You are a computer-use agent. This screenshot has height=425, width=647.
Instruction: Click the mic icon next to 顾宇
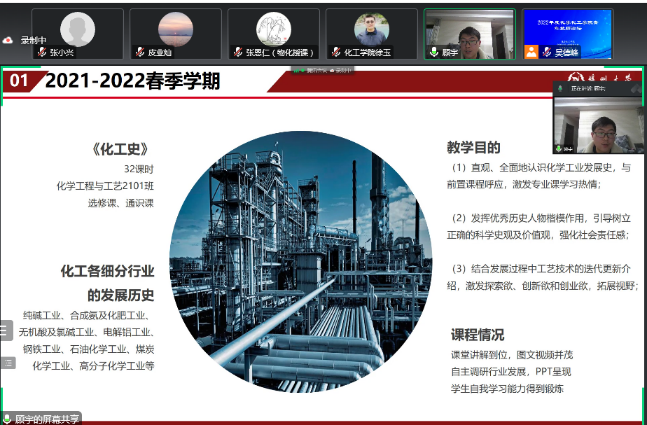coord(433,51)
